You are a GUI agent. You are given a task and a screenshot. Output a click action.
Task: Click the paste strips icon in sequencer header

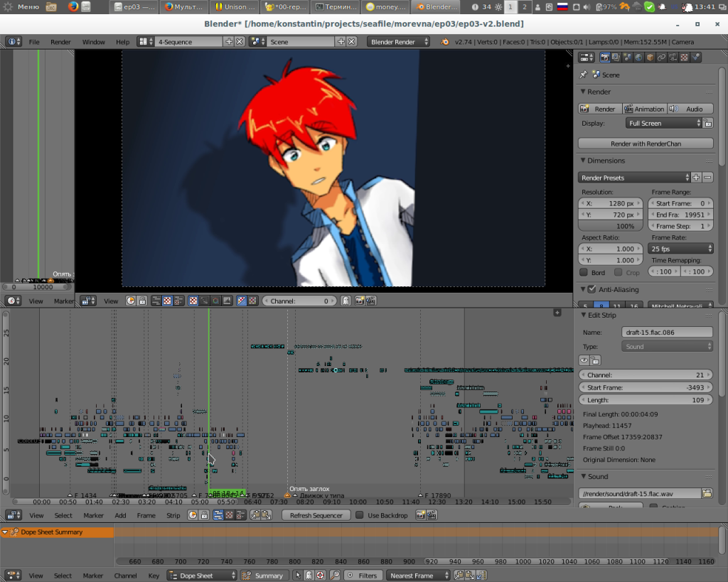pyautogui.click(x=267, y=515)
